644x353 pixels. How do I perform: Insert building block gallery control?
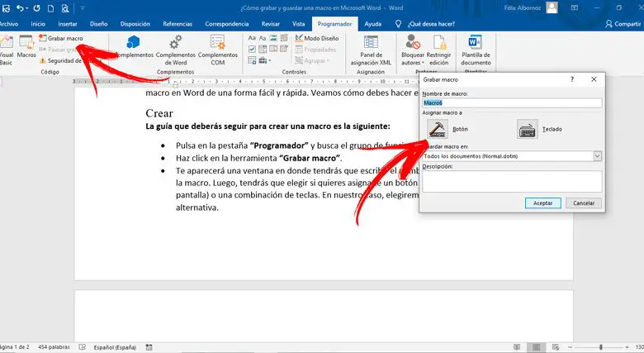tap(284, 38)
